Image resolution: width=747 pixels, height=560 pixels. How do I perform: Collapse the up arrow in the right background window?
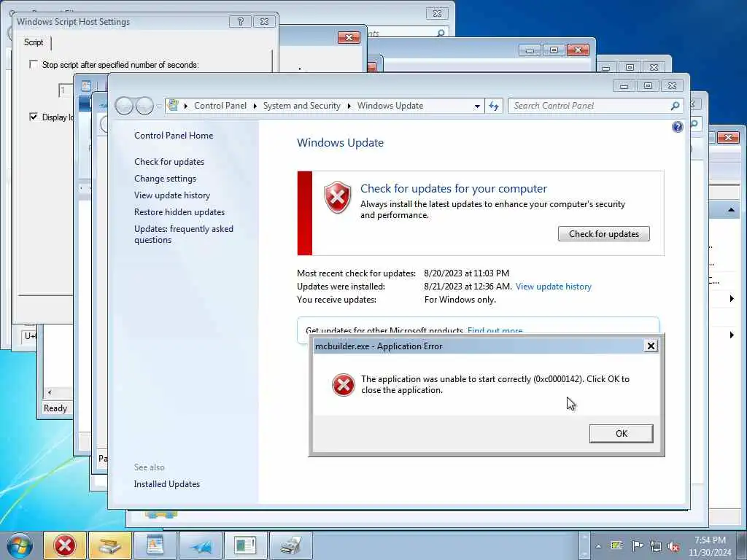731,209
